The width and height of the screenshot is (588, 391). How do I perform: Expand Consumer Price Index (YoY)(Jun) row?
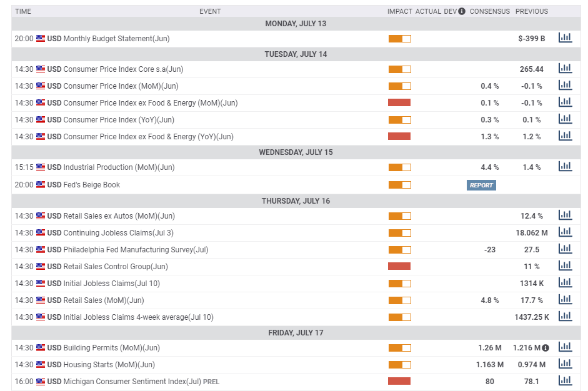click(x=119, y=120)
